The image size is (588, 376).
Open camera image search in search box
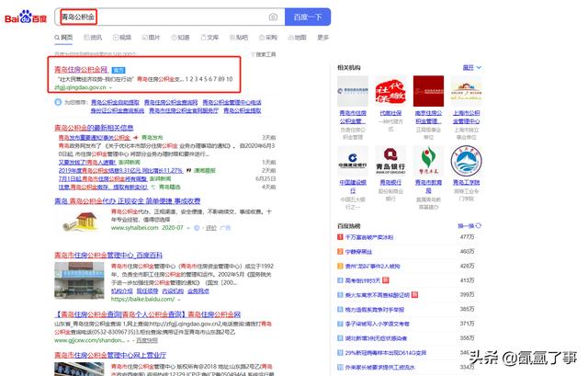[x=273, y=17]
